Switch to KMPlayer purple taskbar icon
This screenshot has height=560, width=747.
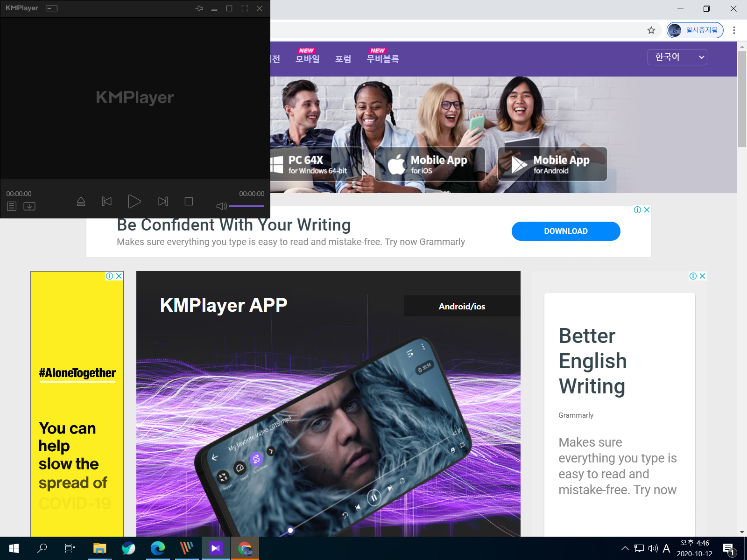[216, 548]
